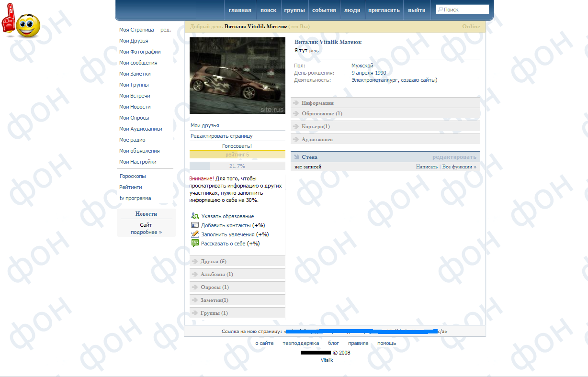Click Указать образование link

(228, 216)
